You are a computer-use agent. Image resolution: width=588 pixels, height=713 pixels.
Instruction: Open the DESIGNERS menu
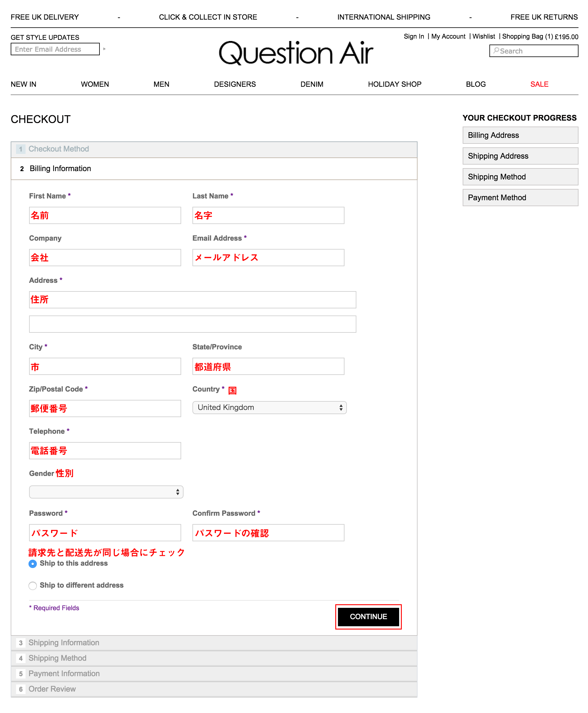click(235, 84)
